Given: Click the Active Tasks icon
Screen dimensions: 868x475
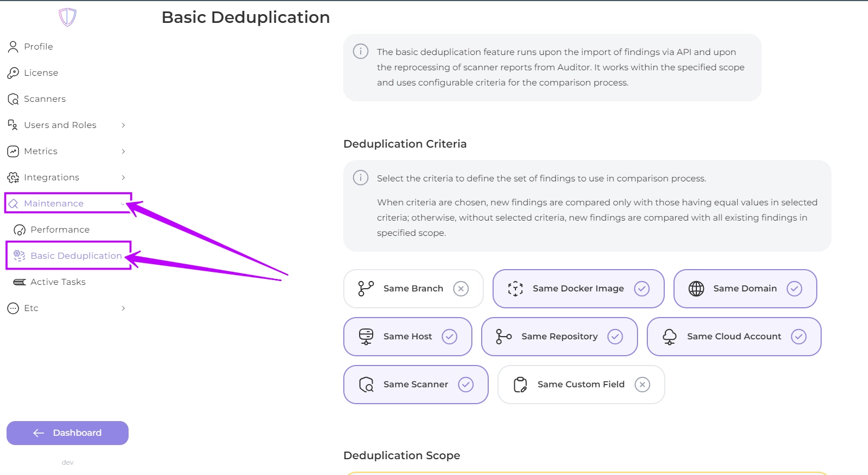Looking at the screenshot, I should tap(20, 282).
